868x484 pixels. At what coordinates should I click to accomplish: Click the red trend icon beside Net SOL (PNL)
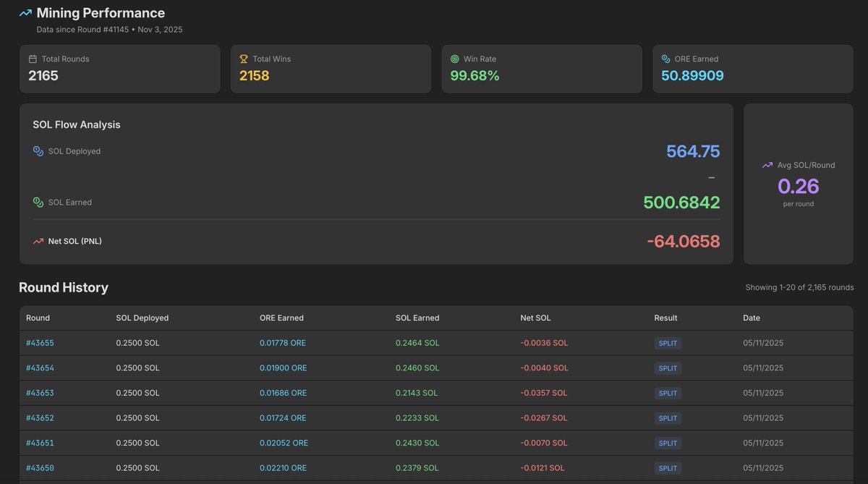[x=38, y=241]
